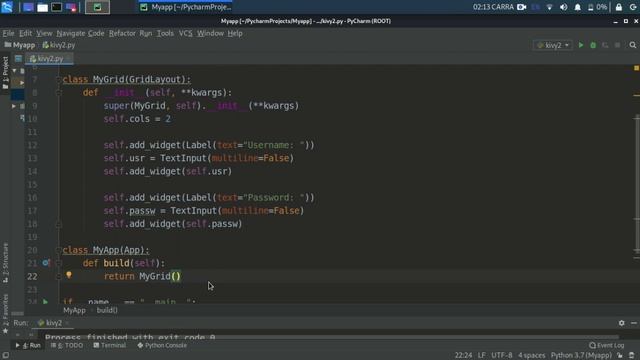
Task: Open Python 3.7 (Myapp) interpreter selector
Action: click(581, 356)
